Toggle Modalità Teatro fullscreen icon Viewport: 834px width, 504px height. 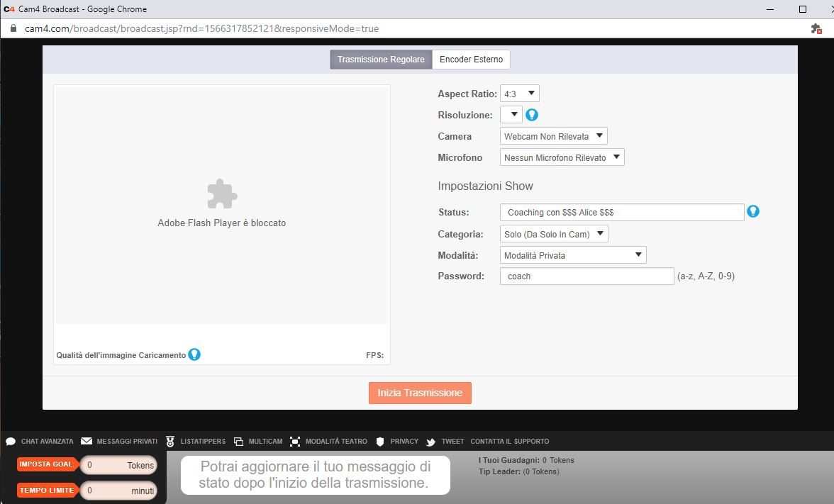[x=295, y=442]
